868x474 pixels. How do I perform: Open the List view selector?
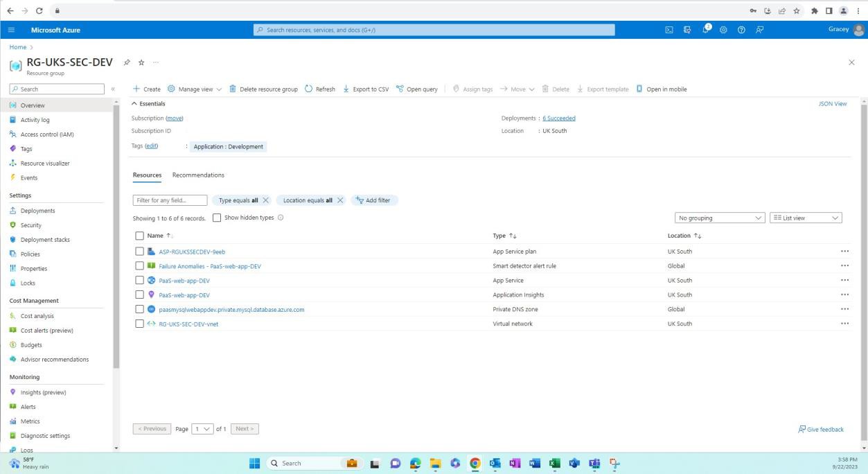point(804,217)
